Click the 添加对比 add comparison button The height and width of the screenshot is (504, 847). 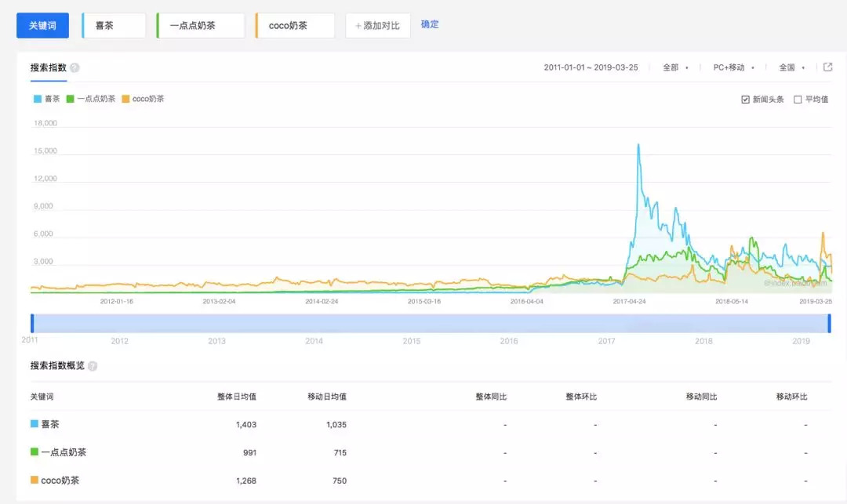(377, 25)
